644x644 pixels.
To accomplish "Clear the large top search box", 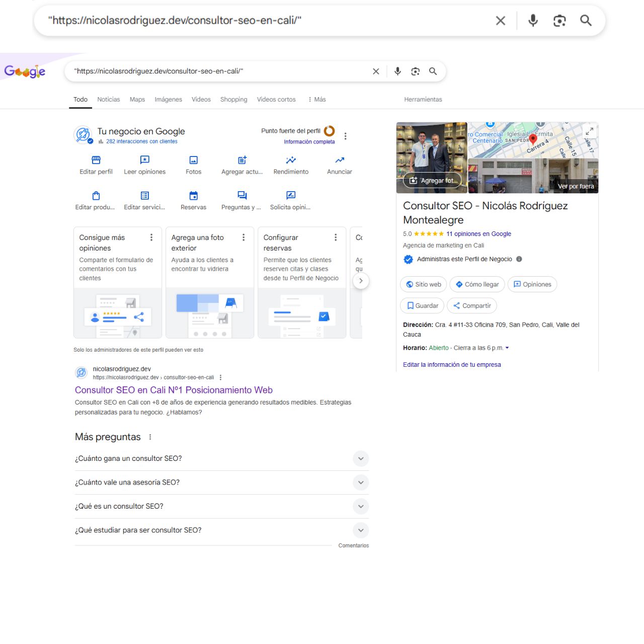I will click(x=501, y=21).
